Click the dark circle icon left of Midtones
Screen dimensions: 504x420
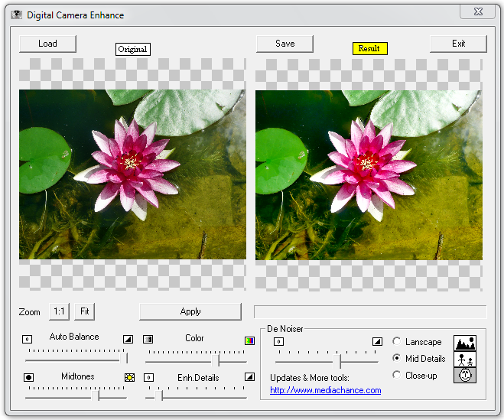click(28, 377)
